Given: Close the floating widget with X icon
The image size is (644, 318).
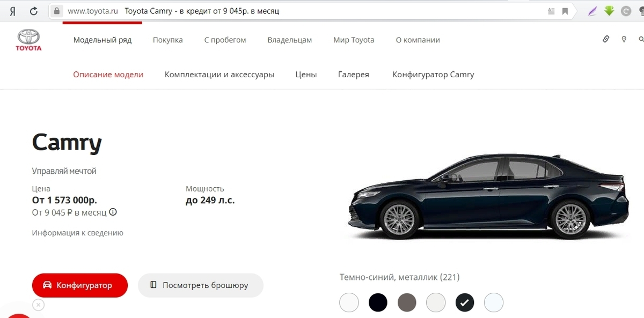Looking at the screenshot, I should 38,305.
